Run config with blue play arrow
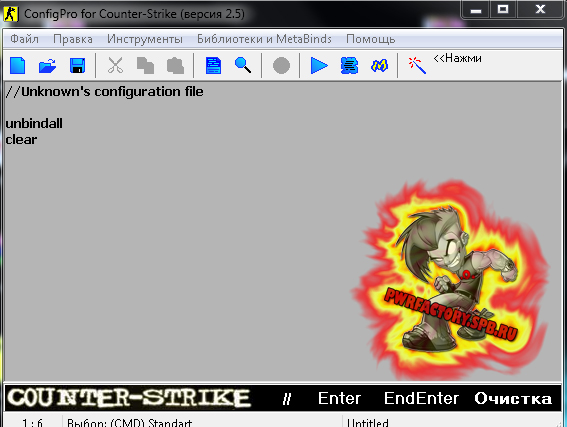 click(x=319, y=66)
